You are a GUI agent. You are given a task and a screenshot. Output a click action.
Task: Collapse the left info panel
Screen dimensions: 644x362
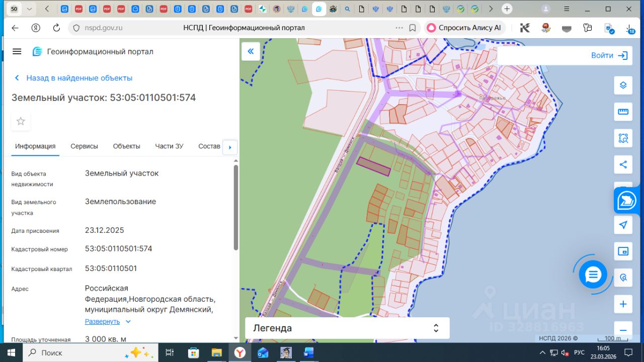tap(251, 51)
